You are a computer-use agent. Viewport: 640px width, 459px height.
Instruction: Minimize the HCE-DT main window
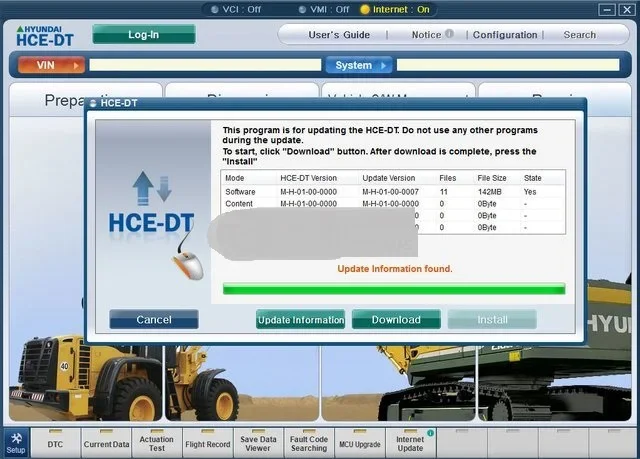[607, 9]
